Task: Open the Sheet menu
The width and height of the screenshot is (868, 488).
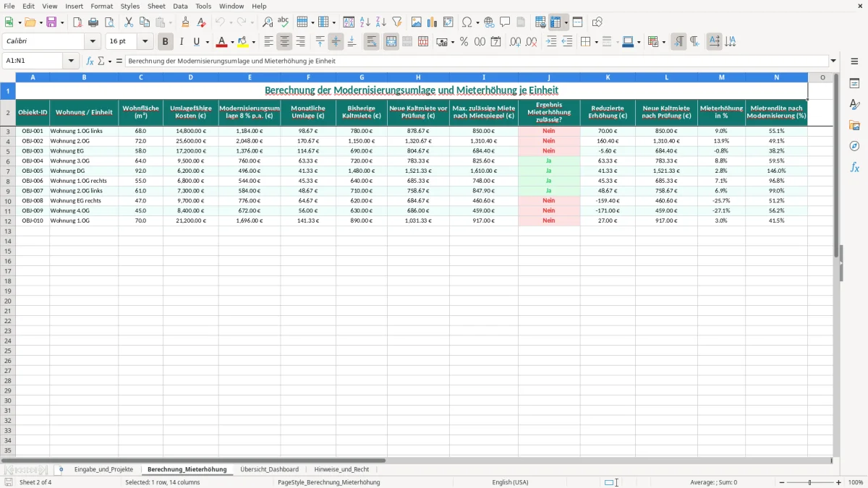Action: [x=156, y=6]
